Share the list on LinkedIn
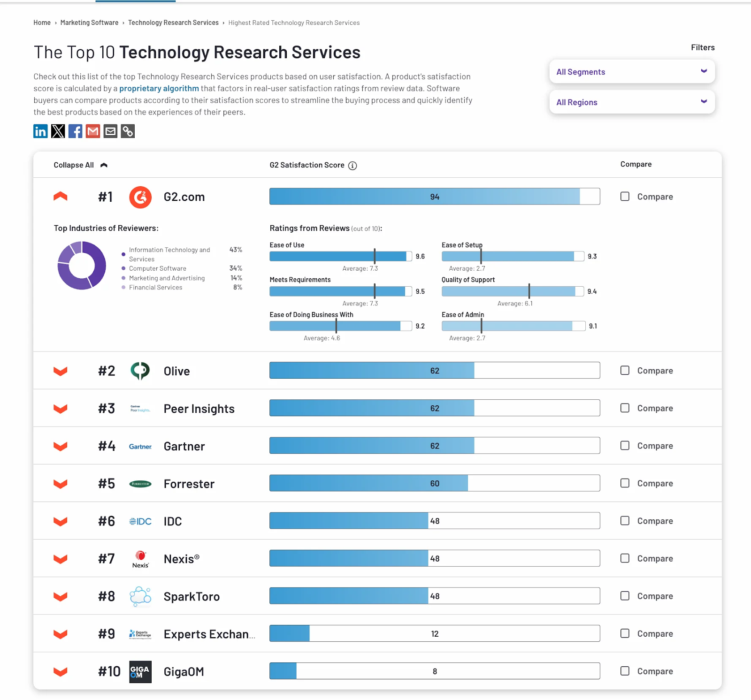 coord(40,131)
